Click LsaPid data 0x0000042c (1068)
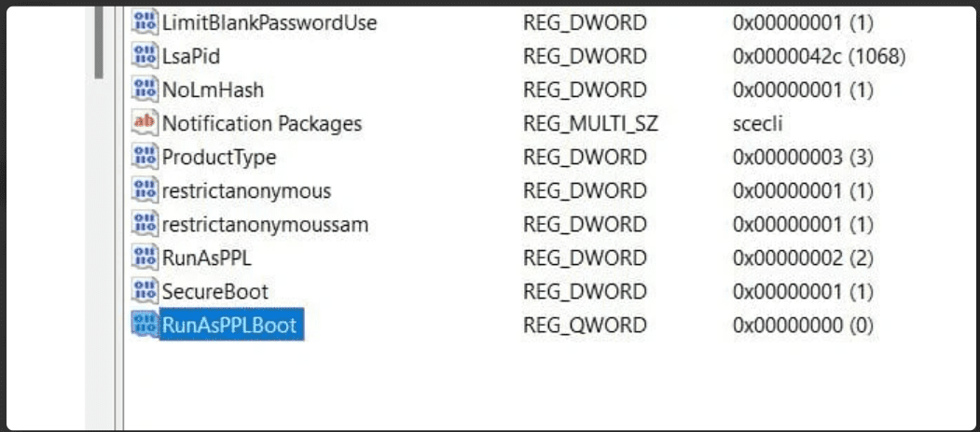 819,57
